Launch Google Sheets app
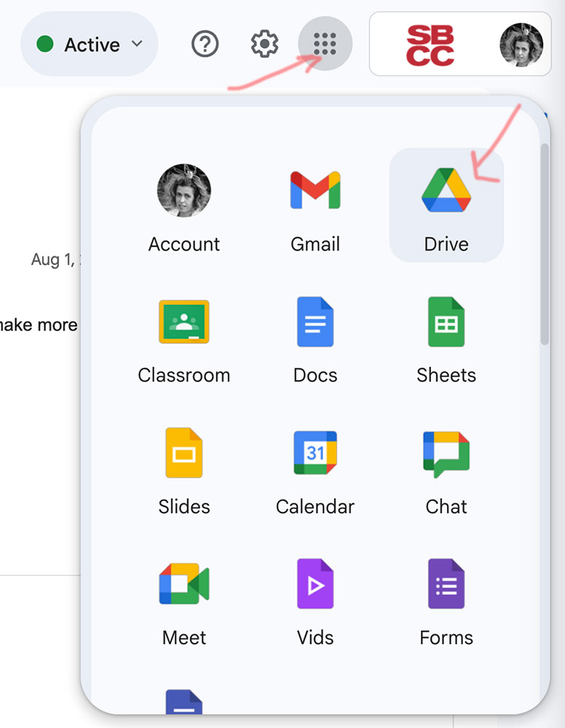The width and height of the screenshot is (565, 728). coord(446,336)
